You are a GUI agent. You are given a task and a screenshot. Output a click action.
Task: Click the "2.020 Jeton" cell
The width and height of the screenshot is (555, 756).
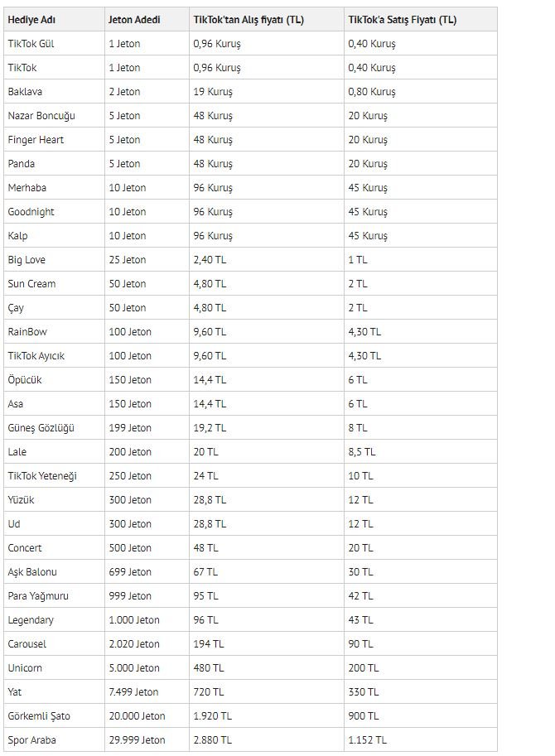tap(134, 643)
